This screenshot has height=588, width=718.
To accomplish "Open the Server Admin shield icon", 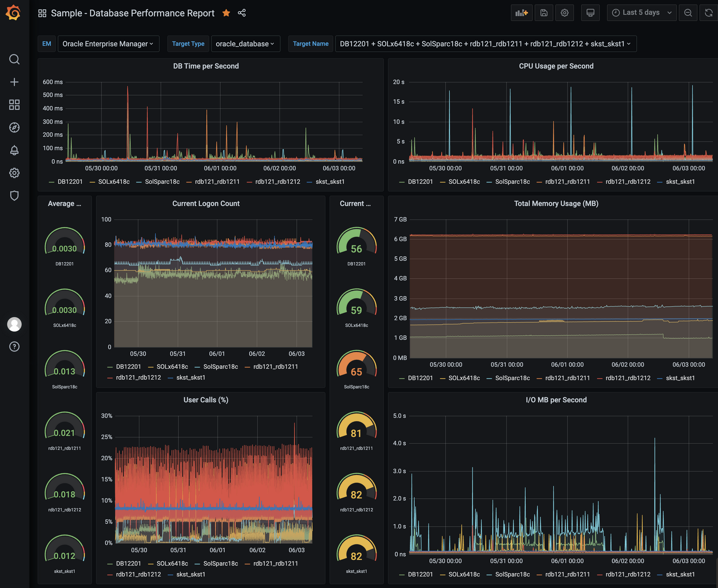I will (x=14, y=196).
